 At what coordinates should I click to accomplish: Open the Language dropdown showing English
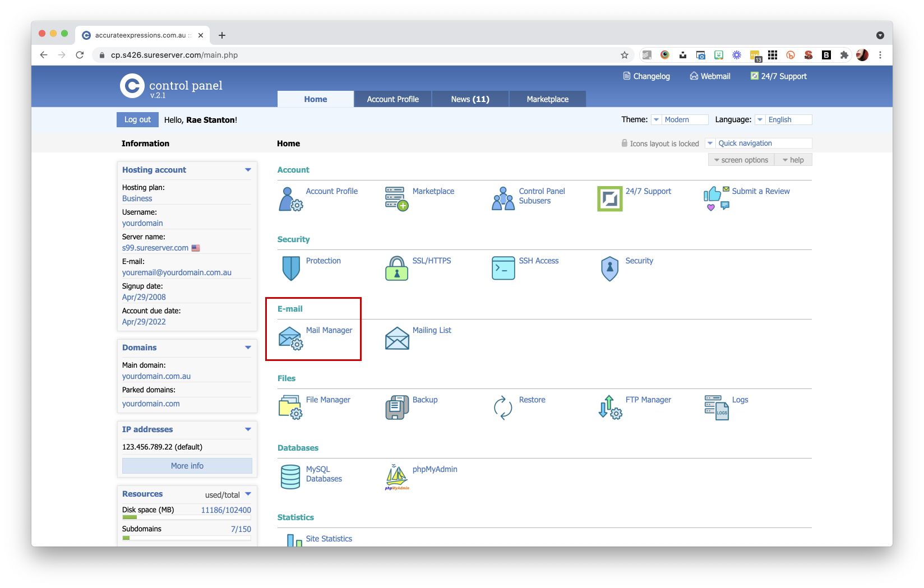tap(783, 119)
